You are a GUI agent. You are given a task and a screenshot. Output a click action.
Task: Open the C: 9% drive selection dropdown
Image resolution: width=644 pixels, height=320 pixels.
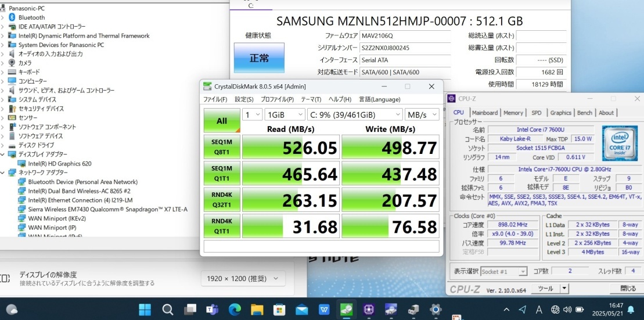pos(355,114)
